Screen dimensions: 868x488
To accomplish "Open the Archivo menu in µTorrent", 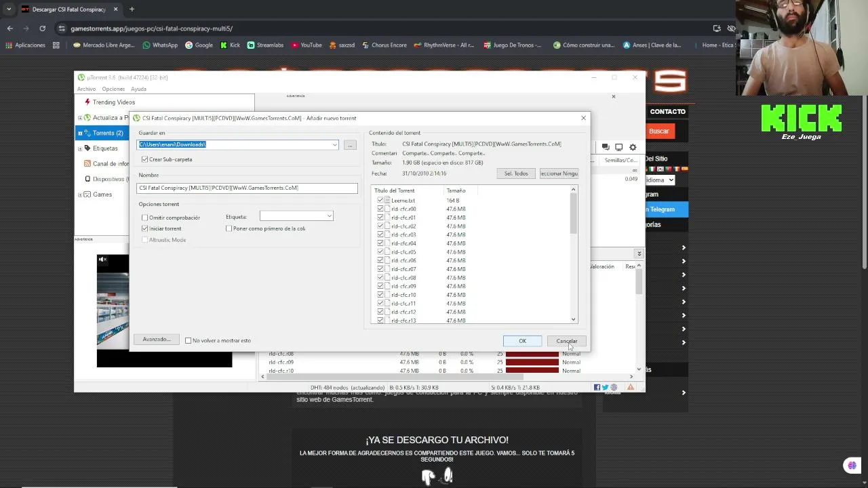I will [86, 89].
